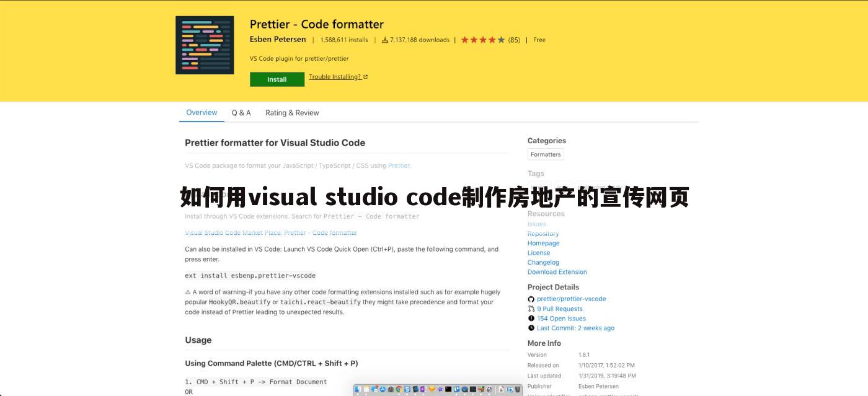868x396 pixels.
Task: Open App Store from the Dock
Action: pos(383,389)
